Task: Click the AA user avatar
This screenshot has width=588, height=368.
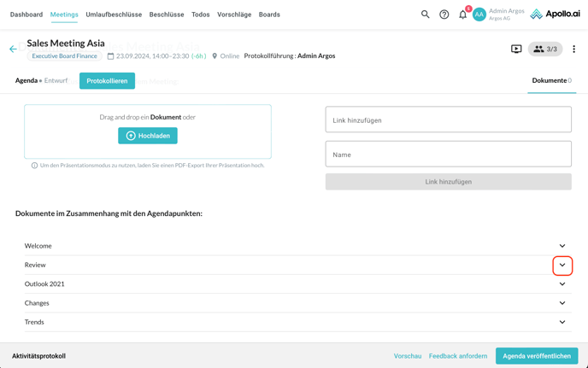Action: [479, 15]
